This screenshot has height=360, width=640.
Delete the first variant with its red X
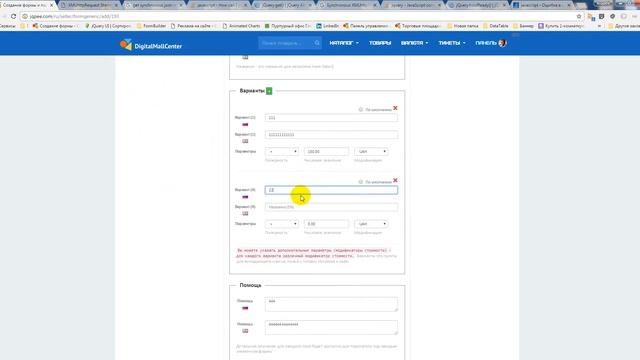(x=395, y=108)
